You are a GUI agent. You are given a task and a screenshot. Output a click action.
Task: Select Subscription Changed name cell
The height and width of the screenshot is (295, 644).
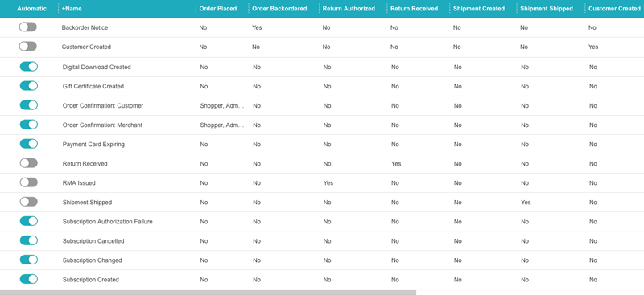click(x=92, y=260)
